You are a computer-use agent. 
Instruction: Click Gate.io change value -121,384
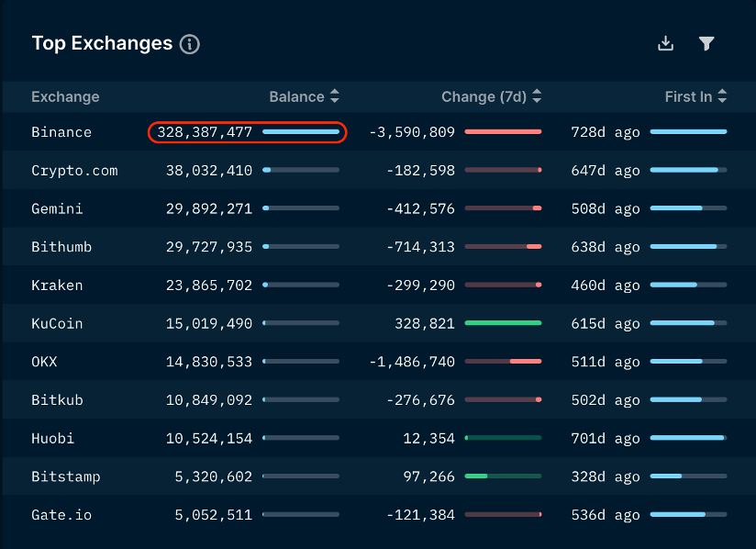click(x=420, y=515)
